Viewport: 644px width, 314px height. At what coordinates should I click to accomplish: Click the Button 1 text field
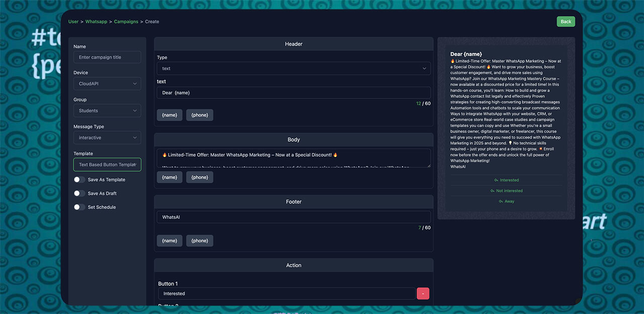(x=286, y=293)
